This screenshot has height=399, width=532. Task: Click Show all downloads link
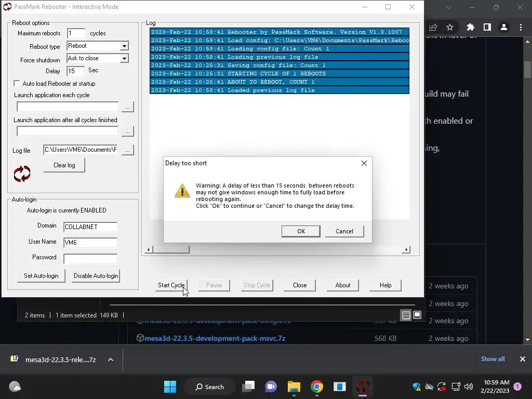tap(493, 359)
